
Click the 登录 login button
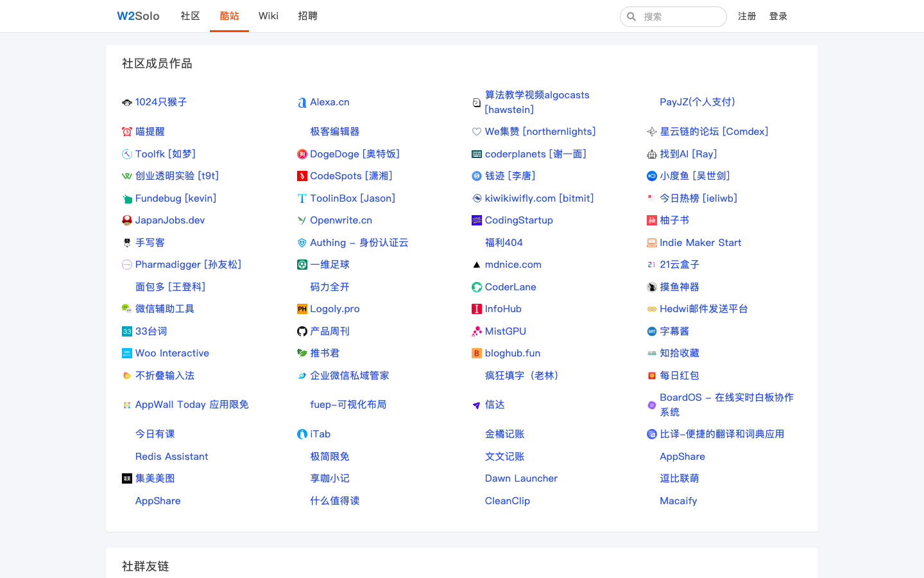pyautogui.click(x=778, y=16)
